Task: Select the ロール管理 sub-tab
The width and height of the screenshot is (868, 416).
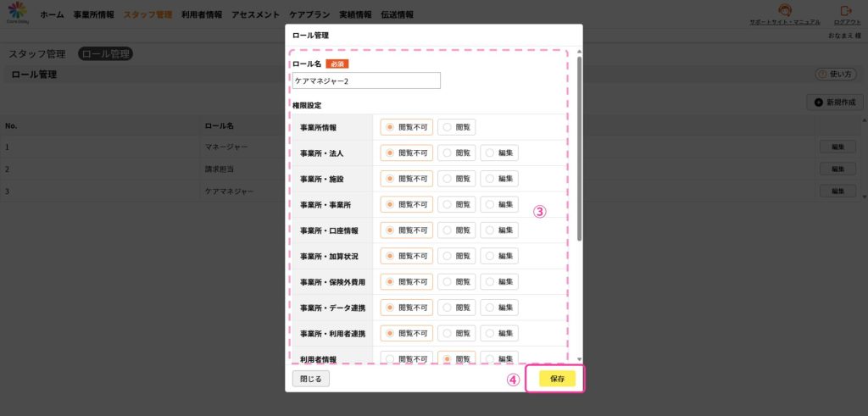Action: coord(106,54)
